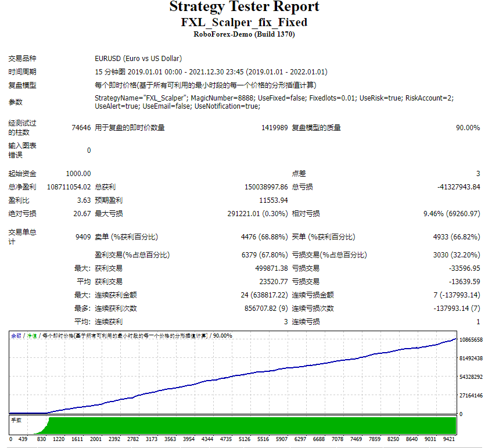Select the long positions value 4933 (66.82%)

pyautogui.click(x=457, y=237)
